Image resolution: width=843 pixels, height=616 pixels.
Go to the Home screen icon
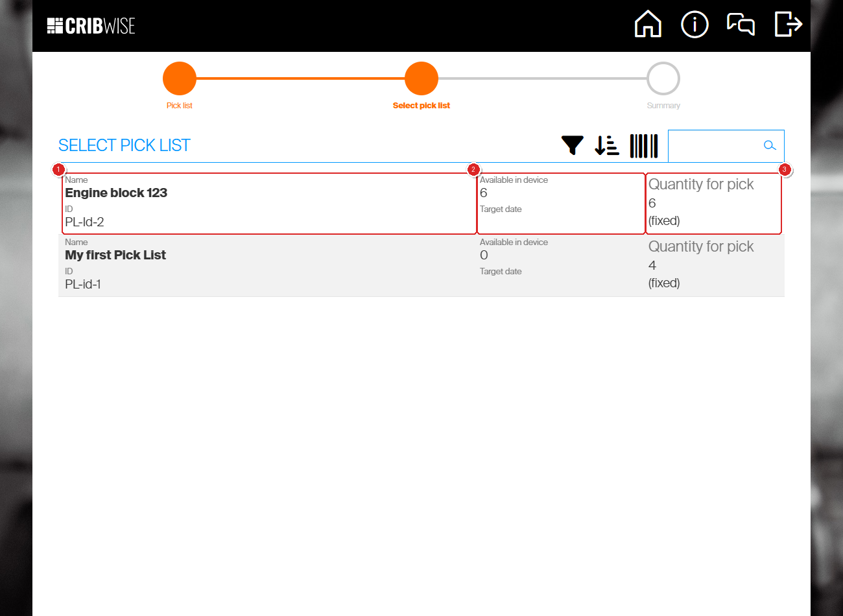(648, 25)
